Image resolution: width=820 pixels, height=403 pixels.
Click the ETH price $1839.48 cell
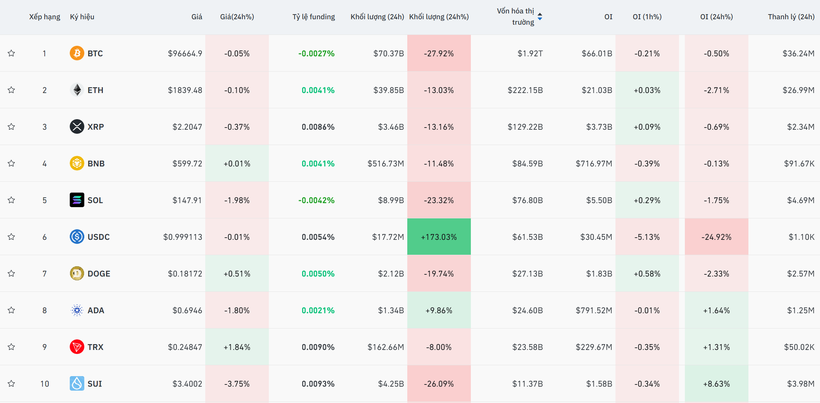[x=184, y=90]
